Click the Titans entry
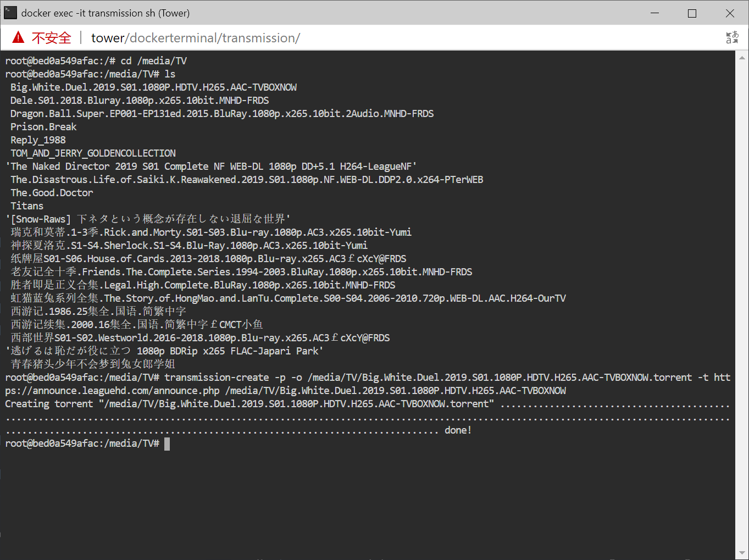This screenshot has width=749, height=560. click(27, 206)
